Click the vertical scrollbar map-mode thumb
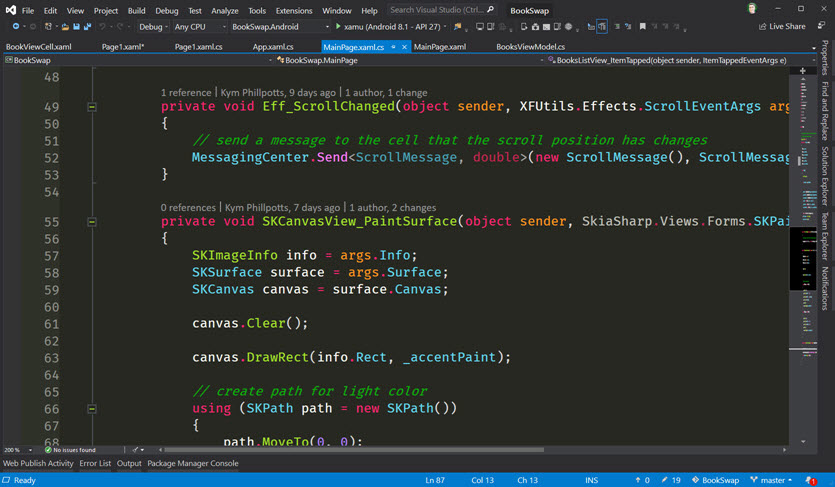This screenshot has height=487, width=835. tap(803, 259)
